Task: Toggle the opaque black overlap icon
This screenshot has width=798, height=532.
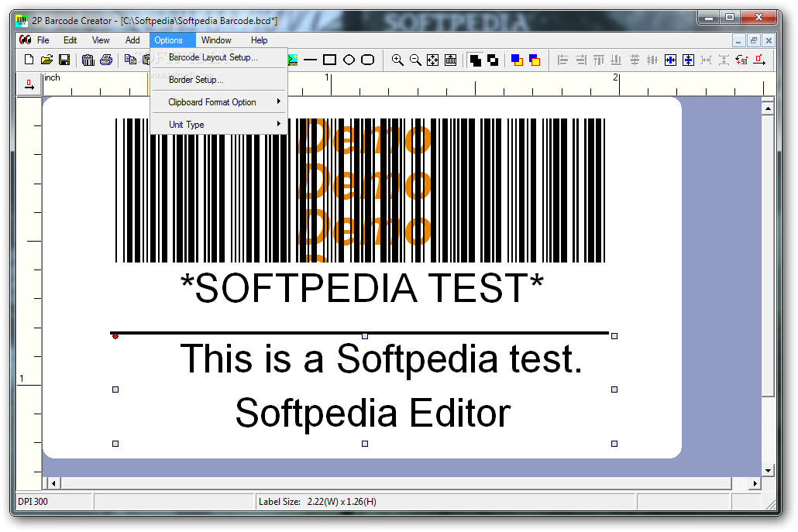Action: (475, 60)
